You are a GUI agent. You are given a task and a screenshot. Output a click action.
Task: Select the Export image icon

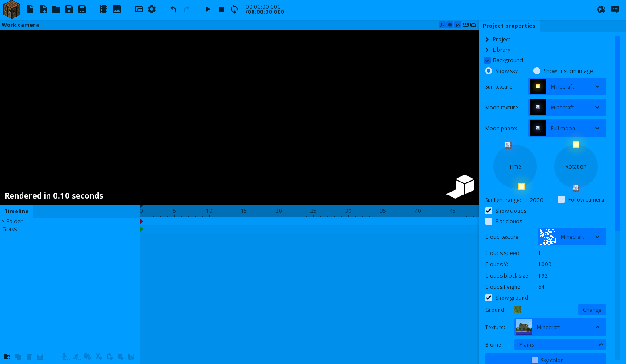pos(117,9)
